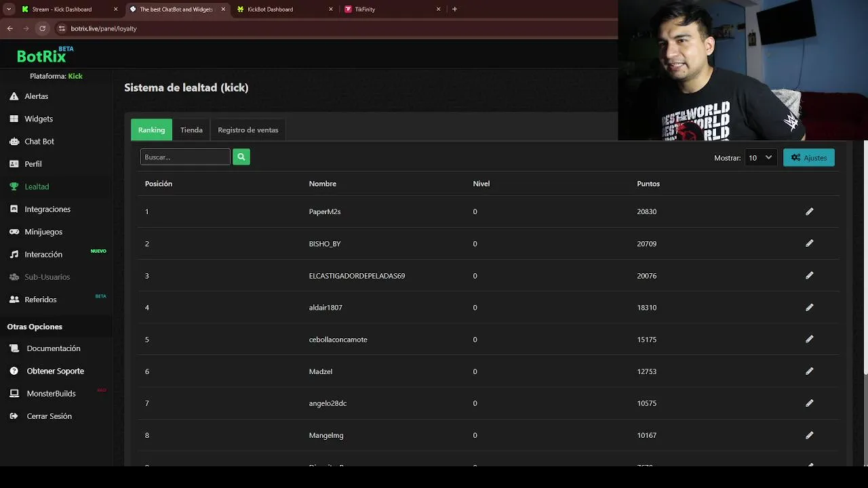Click pencil icon for BISHO_BY row
The width and height of the screenshot is (868, 488).
point(809,243)
